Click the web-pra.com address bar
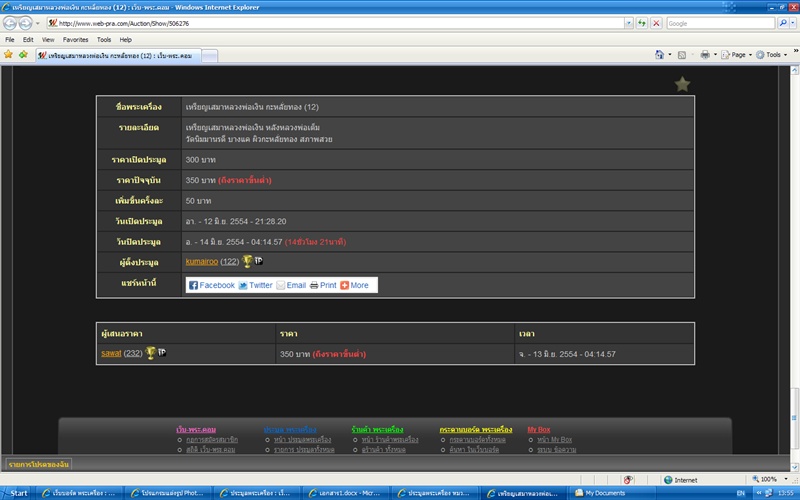The width and height of the screenshot is (800, 500). tap(340, 23)
